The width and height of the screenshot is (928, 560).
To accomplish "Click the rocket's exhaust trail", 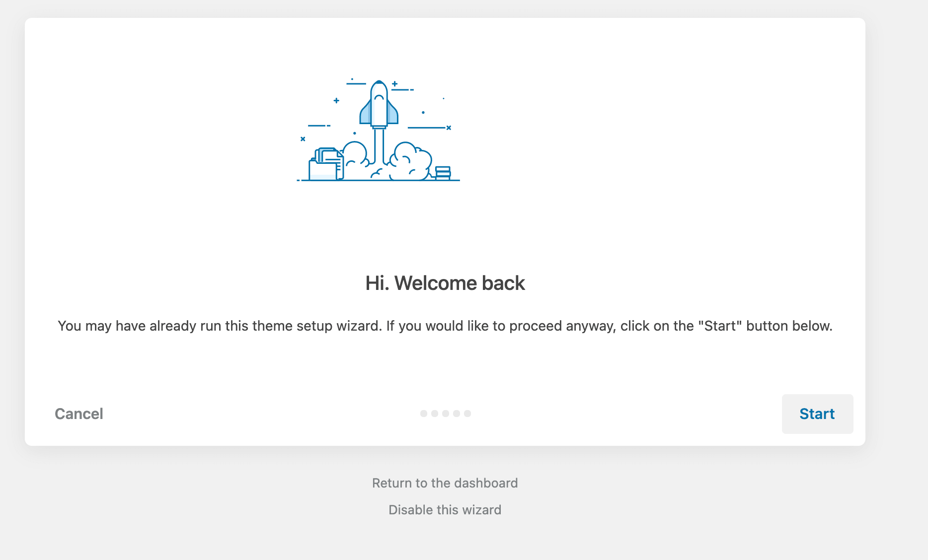I will 379,146.
